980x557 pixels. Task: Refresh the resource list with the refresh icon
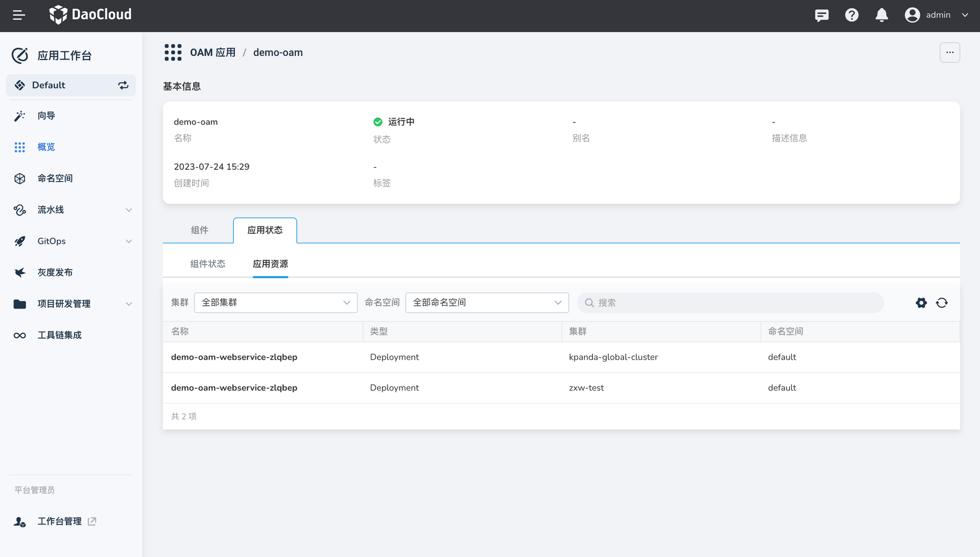[942, 302]
